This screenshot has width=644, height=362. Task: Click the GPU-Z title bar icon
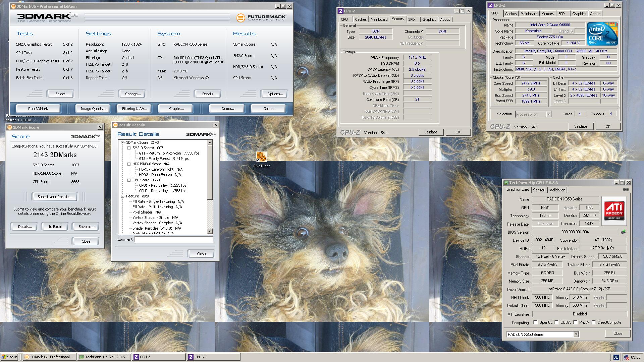(506, 183)
